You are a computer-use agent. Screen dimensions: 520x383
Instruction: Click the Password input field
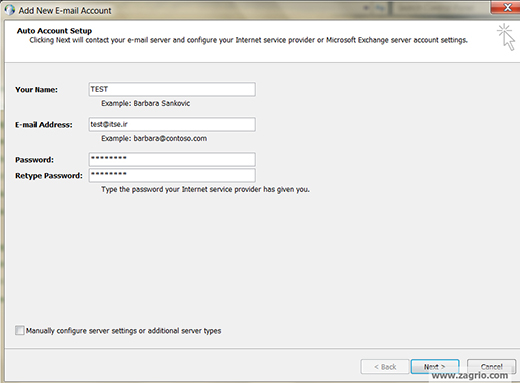[x=172, y=159]
